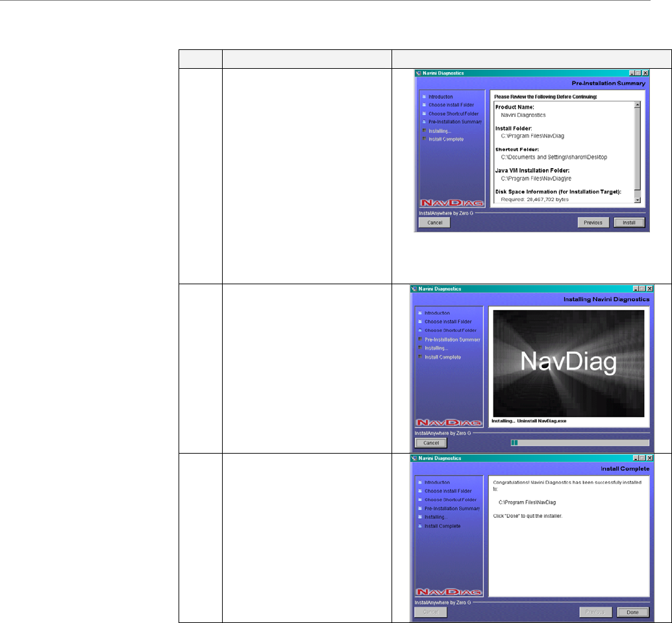Image resolution: width=672 pixels, height=623 pixels.
Task: Select Choose Install Folder step in Pre-Installation Summary window
Action: (451, 105)
